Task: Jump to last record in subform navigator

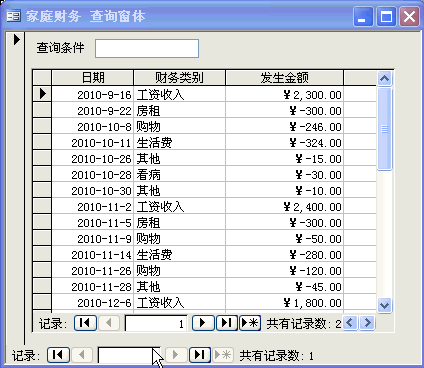Action: [227, 323]
